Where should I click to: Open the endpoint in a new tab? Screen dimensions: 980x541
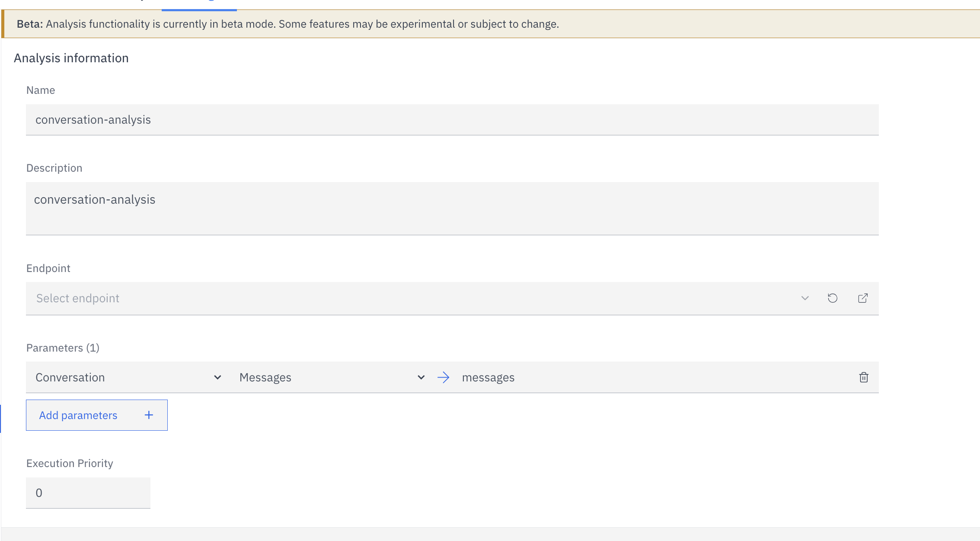863,298
